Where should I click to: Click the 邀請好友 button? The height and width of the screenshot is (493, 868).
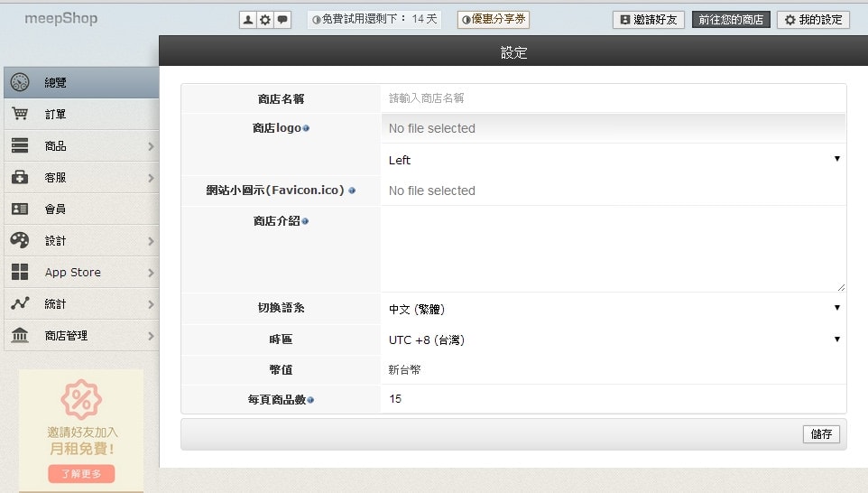click(x=648, y=20)
